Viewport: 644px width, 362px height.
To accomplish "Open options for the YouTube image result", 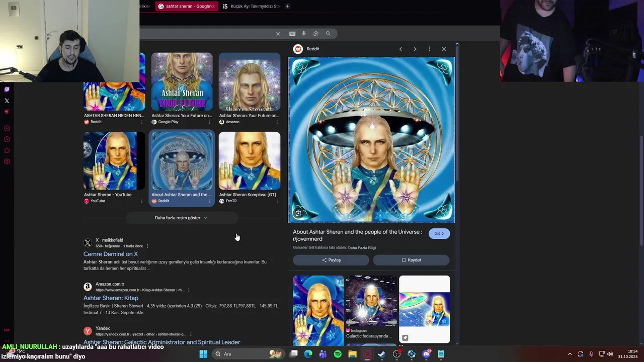I will [x=142, y=201].
